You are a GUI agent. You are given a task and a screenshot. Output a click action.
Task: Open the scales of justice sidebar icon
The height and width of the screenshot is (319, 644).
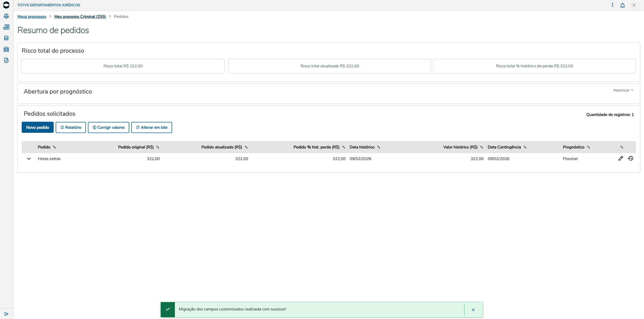(x=6, y=16)
